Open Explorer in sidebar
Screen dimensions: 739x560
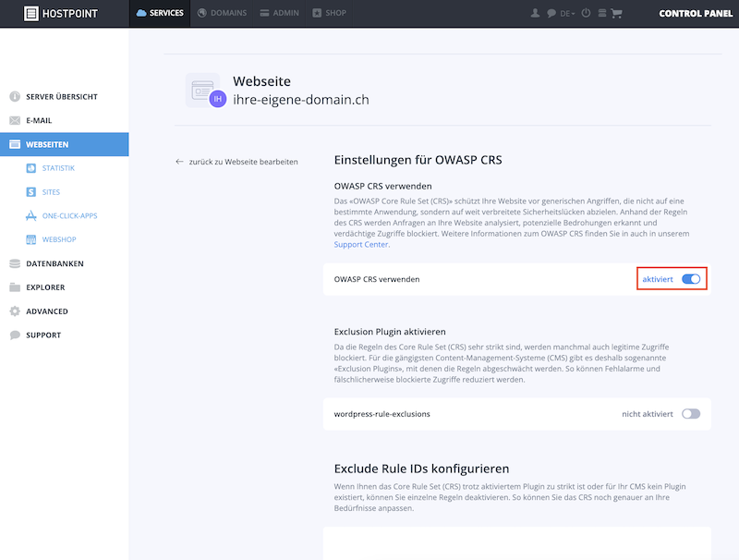tap(64, 287)
